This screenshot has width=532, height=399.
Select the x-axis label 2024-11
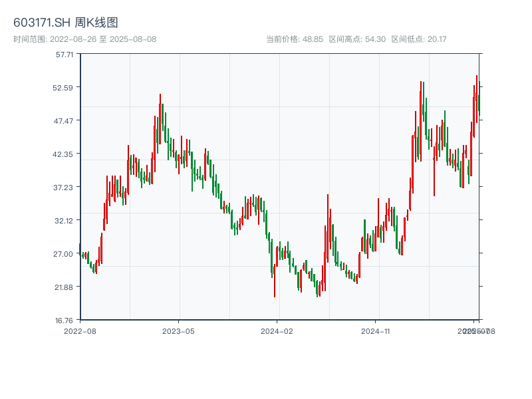(376, 331)
